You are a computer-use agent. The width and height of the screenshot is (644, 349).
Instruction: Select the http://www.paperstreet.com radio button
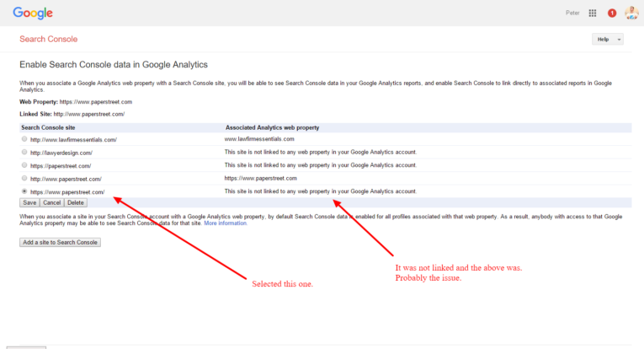pos(24,179)
